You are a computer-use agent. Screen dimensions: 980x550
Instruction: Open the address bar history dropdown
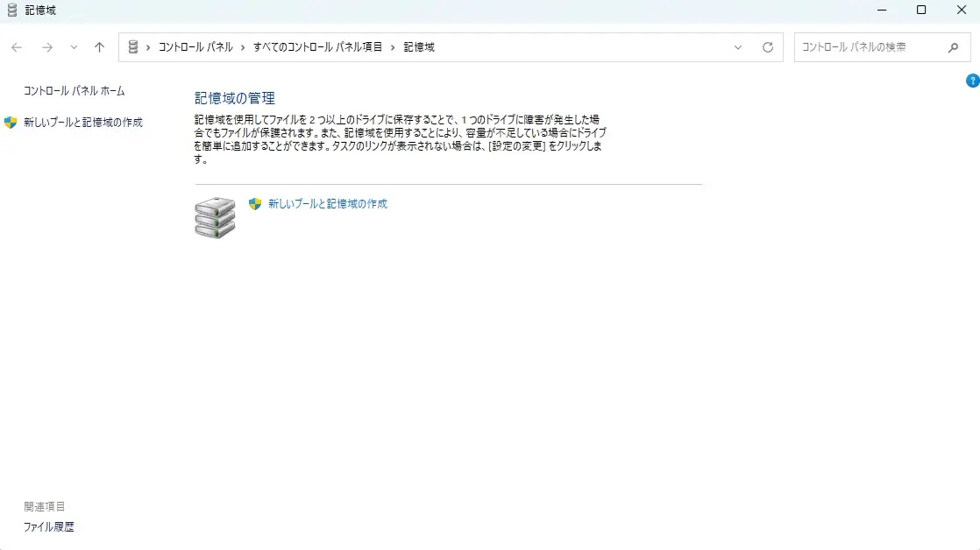pos(737,47)
